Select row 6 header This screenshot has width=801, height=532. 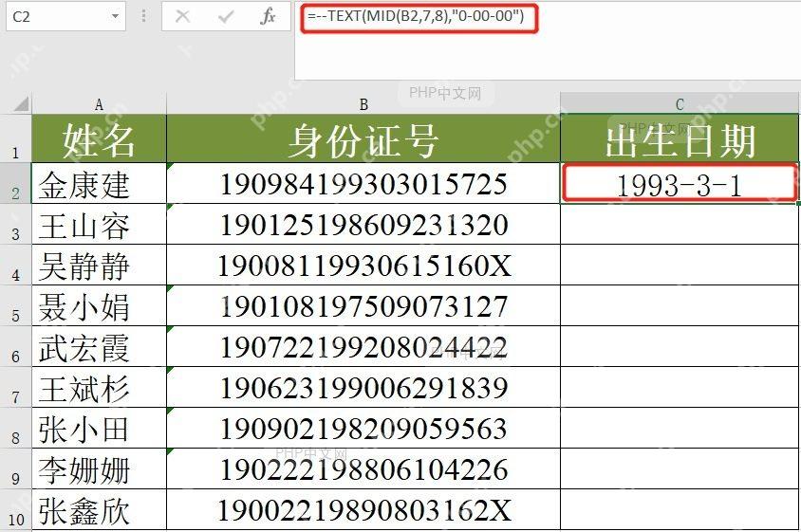[16, 346]
